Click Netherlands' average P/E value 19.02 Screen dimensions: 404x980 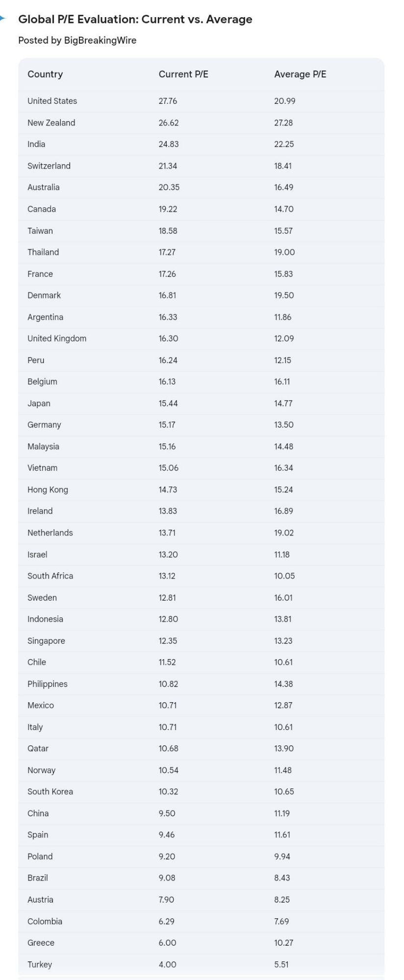point(284,533)
